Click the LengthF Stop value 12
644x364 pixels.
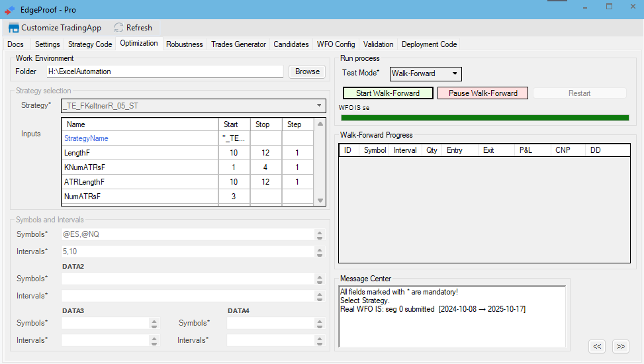click(x=265, y=153)
